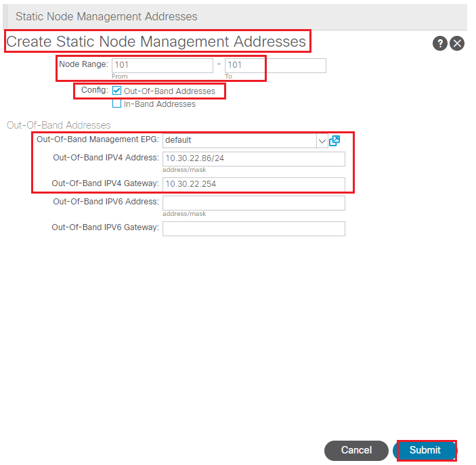
Task: Open the Out-Of-Band Management EPG popup icon
Action: [x=334, y=141]
